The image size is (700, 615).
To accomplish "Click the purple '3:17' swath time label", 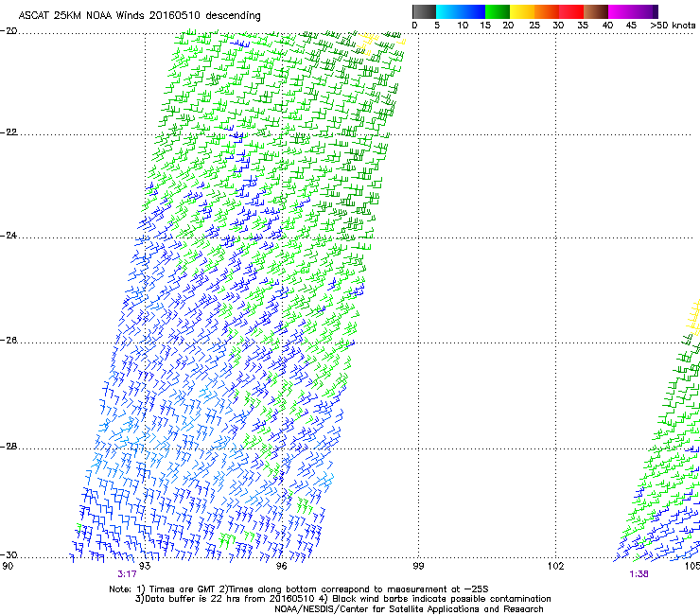I will point(128,574).
